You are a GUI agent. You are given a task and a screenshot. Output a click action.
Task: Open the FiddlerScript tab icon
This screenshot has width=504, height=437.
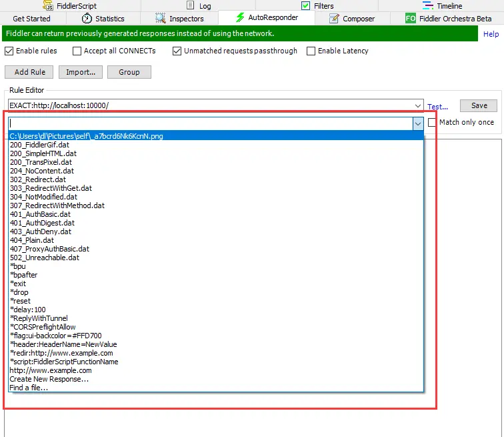[48, 5]
